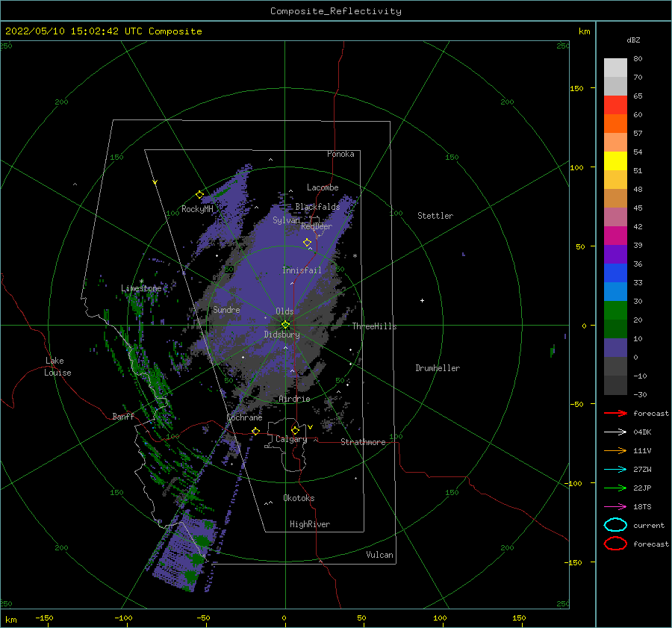Screen dimensions: 672x628
Task: Click the yellow diamond marker south of RedDeer
Action: pos(308,243)
